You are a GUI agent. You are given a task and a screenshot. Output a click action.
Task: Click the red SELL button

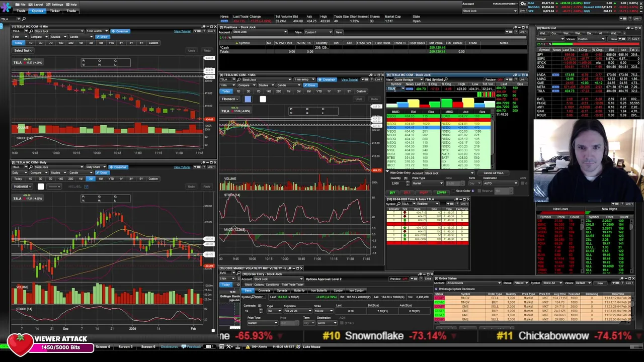click(x=407, y=192)
